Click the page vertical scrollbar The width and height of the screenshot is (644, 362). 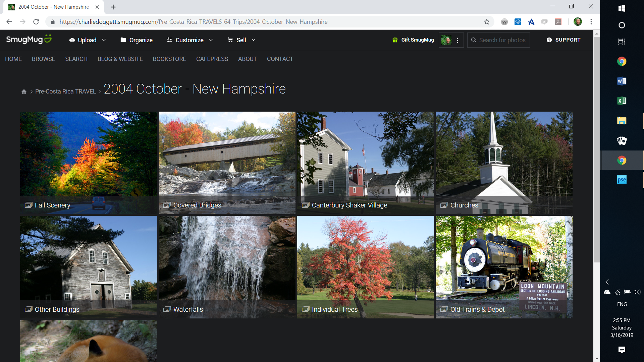(x=597, y=149)
